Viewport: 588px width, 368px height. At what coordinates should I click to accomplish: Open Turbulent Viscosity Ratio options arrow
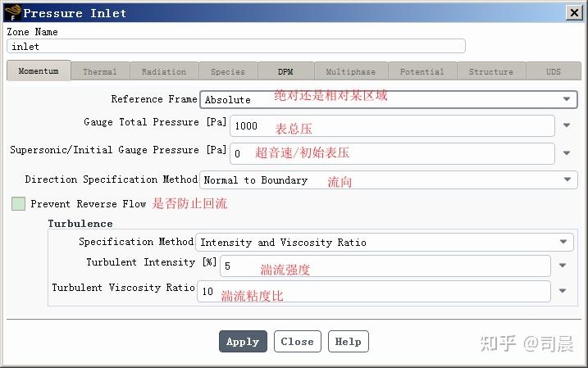(x=562, y=291)
